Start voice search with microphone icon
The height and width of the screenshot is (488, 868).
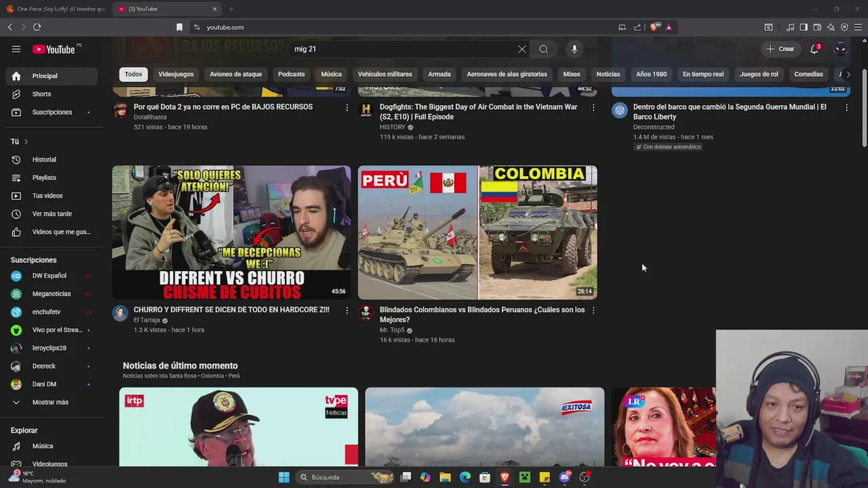[x=574, y=49]
